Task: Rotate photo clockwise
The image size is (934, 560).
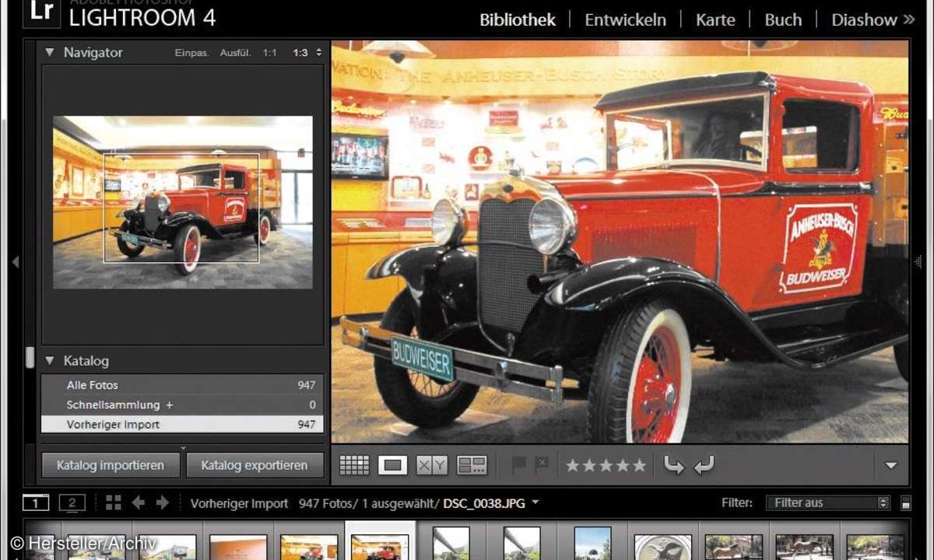Action: (x=704, y=465)
